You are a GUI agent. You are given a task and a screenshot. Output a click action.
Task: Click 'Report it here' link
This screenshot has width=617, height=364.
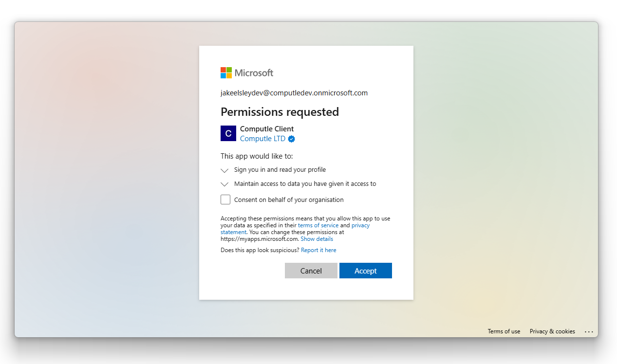pos(318,250)
